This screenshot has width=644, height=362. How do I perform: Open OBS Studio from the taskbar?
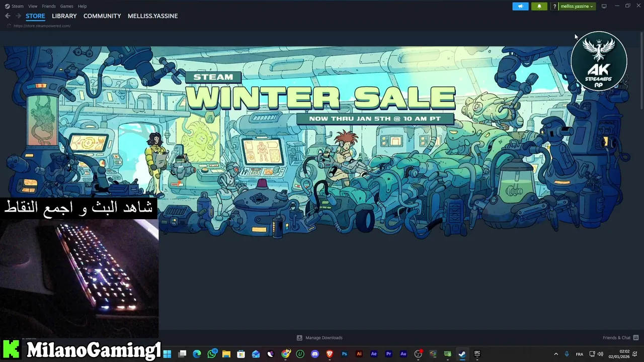[418, 354]
